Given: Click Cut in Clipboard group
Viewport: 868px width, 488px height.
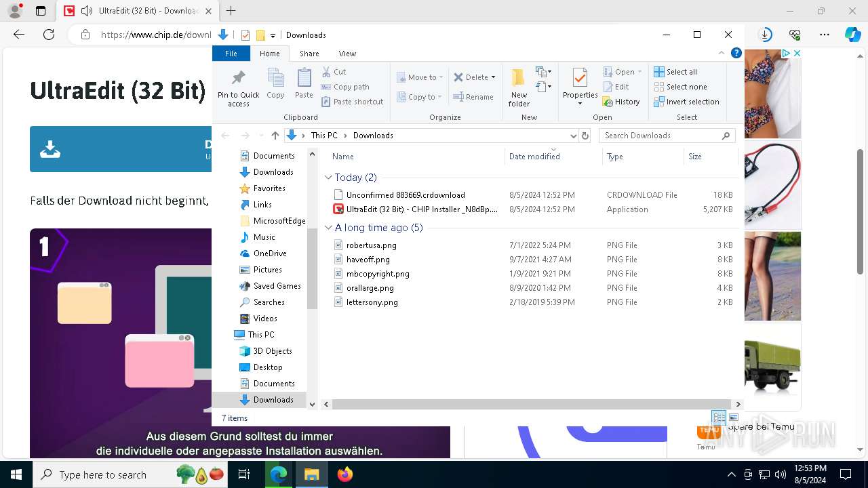Looking at the screenshot, I should pyautogui.click(x=334, y=72).
